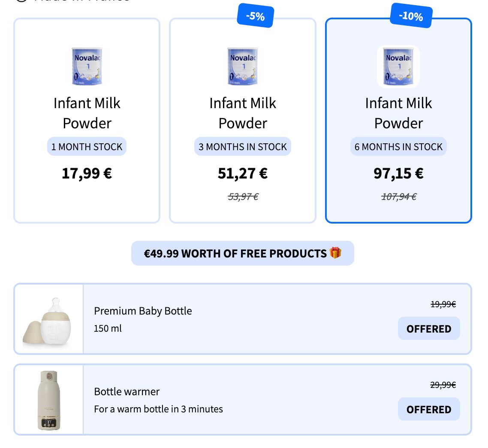Click the Novalac tin on the 6-months card

click(x=398, y=67)
